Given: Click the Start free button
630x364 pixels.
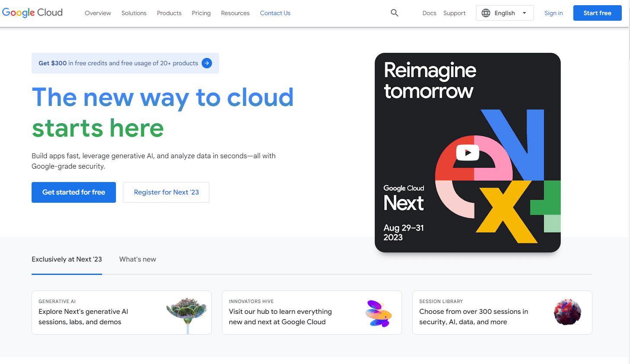Looking at the screenshot, I should (597, 13).
